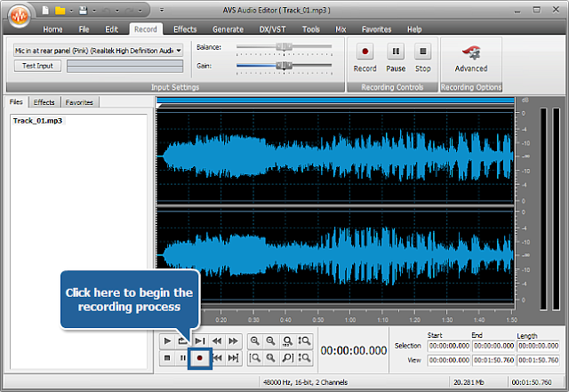Fast forward using double-right arrow button
569x392 pixels.
(233, 341)
